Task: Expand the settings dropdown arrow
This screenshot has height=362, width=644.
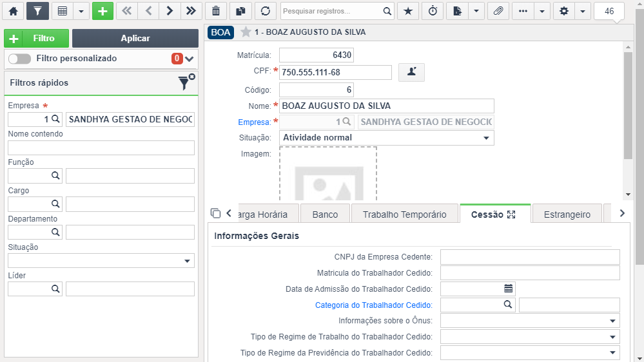Action: click(583, 11)
